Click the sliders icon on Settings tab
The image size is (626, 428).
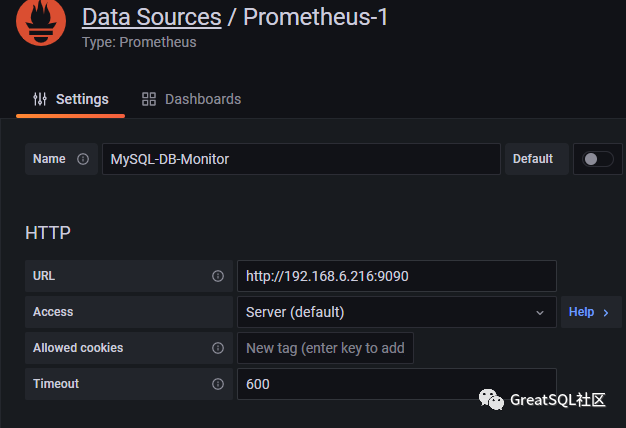coord(40,99)
